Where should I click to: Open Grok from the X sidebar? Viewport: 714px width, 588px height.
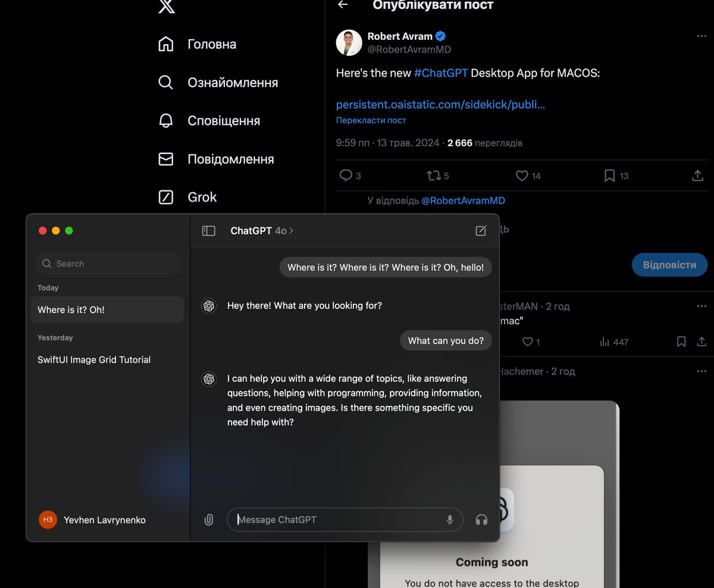point(202,197)
